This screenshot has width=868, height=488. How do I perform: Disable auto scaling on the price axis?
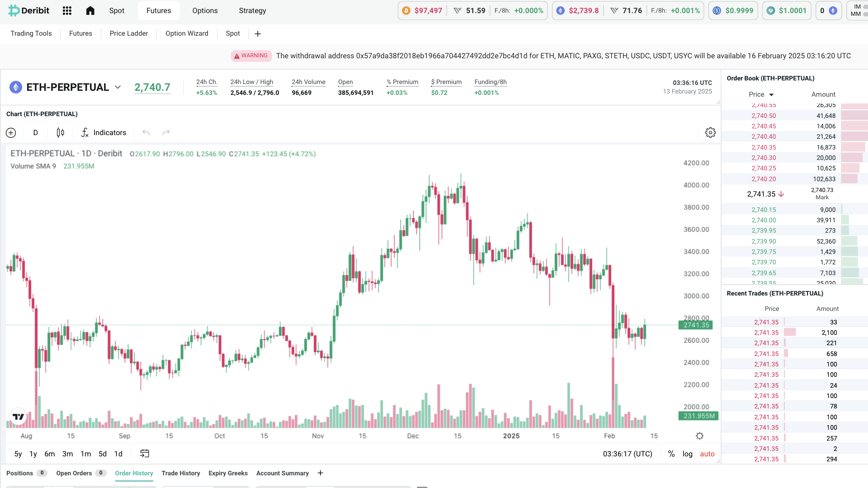tap(707, 454)
